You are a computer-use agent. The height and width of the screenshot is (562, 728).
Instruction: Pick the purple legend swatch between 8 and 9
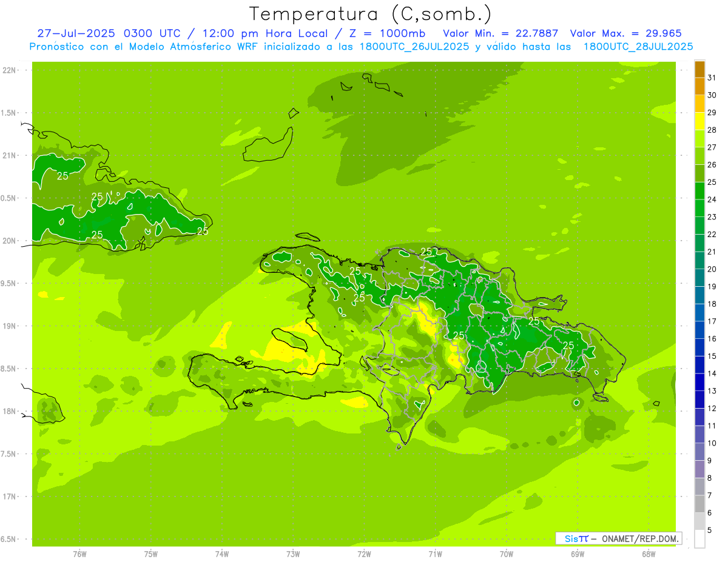tap(699, 469)
